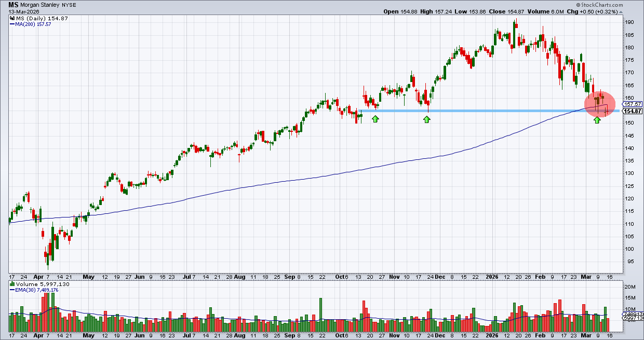644x340 pixels.
Task: Click the 135 price axis label
Action: (629, 161)
